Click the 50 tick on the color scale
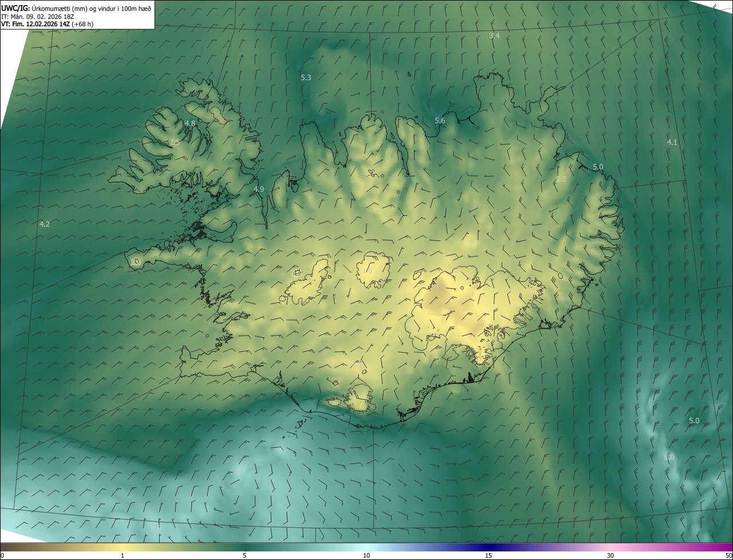The width and height of the screenshot is (733, 560). (x=728, y=555)
